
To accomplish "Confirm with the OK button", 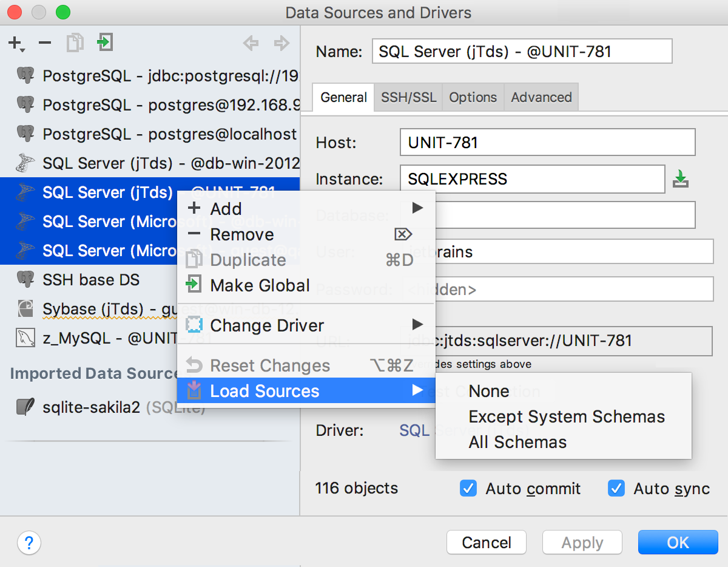I will (678, 542).
